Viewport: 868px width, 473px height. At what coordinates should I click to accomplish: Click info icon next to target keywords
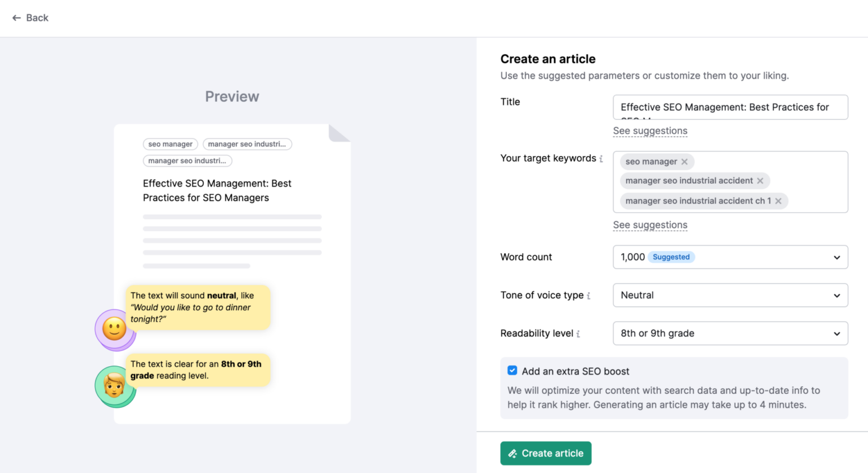click(x=601, y=159)
